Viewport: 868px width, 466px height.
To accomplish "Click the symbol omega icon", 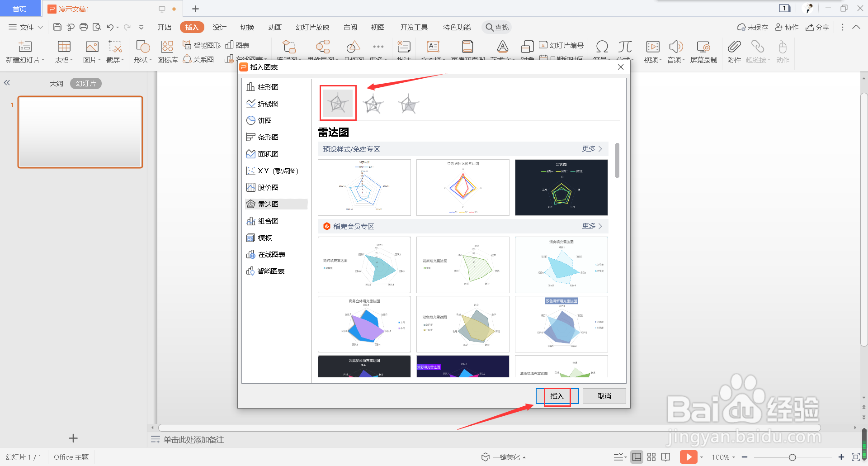I will (x=602, y=47).
